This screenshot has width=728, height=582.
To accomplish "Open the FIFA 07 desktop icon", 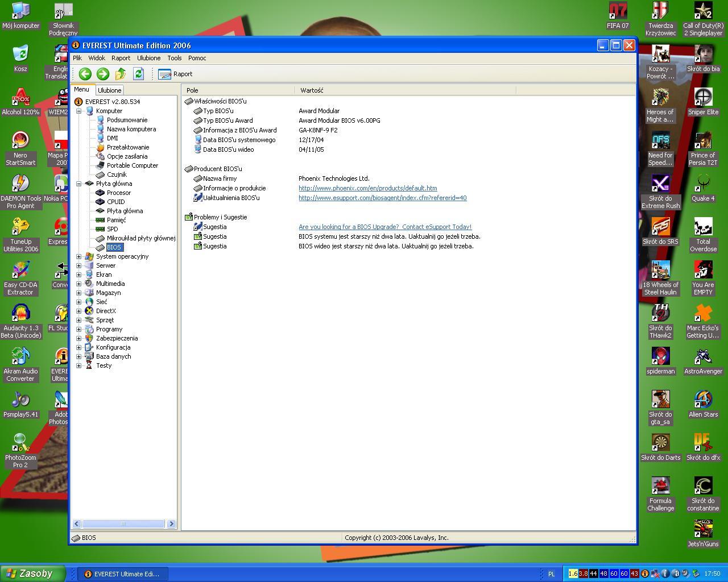I will pos(618,16).
